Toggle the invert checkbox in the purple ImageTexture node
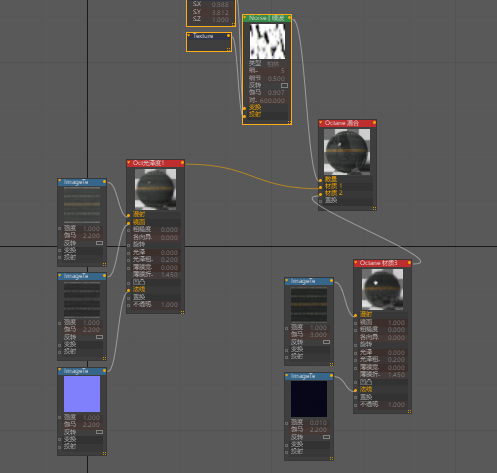This screenshot has height=473, width=497. 99,432
